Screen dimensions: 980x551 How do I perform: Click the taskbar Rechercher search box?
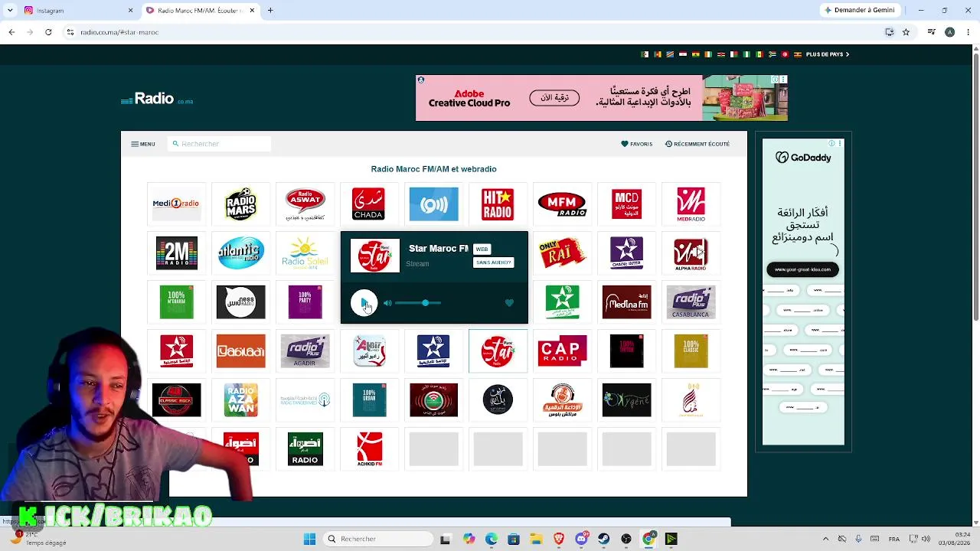pyautogui.click(x=378, y=539)
